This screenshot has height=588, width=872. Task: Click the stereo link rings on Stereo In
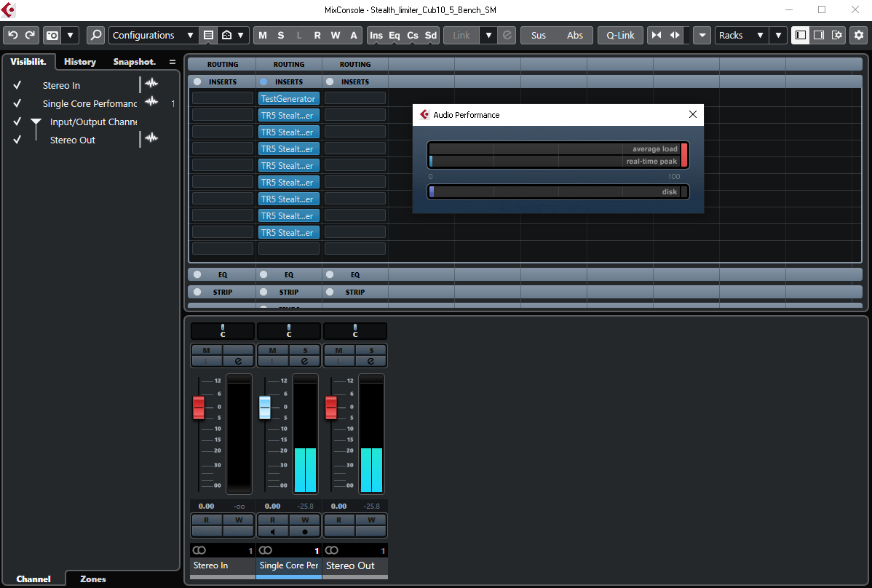[x=199, y=550]
